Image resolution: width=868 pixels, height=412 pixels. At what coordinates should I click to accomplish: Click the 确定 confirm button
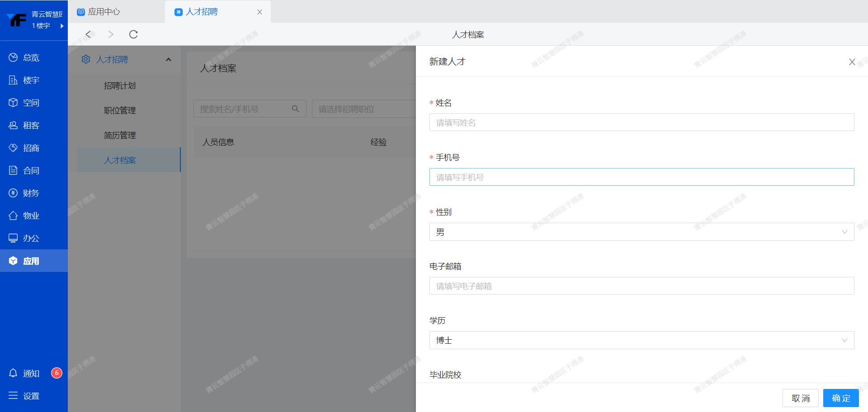840,398
